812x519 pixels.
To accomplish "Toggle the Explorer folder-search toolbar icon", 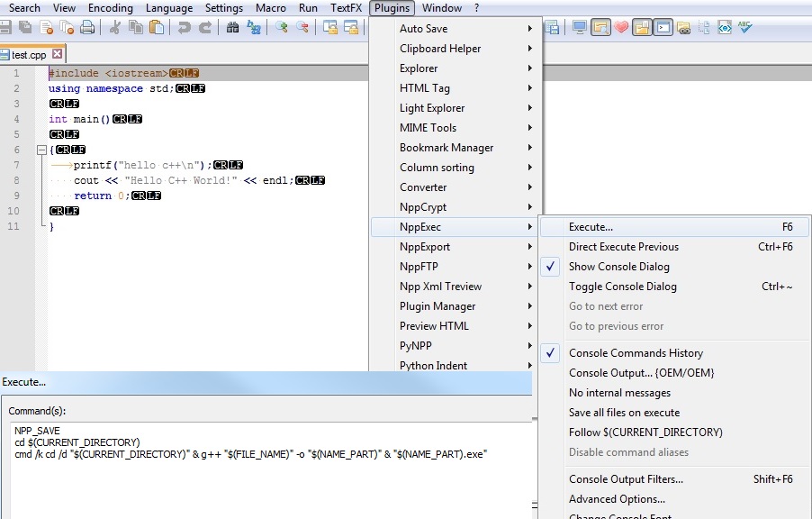I will click(x=600, y=27).
